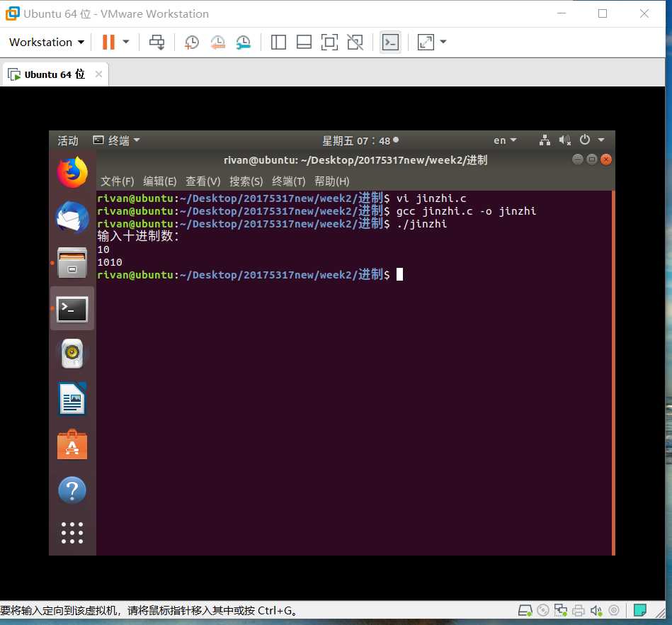
Task: Show or hide the library sidebar
Action: click(278, 42)
